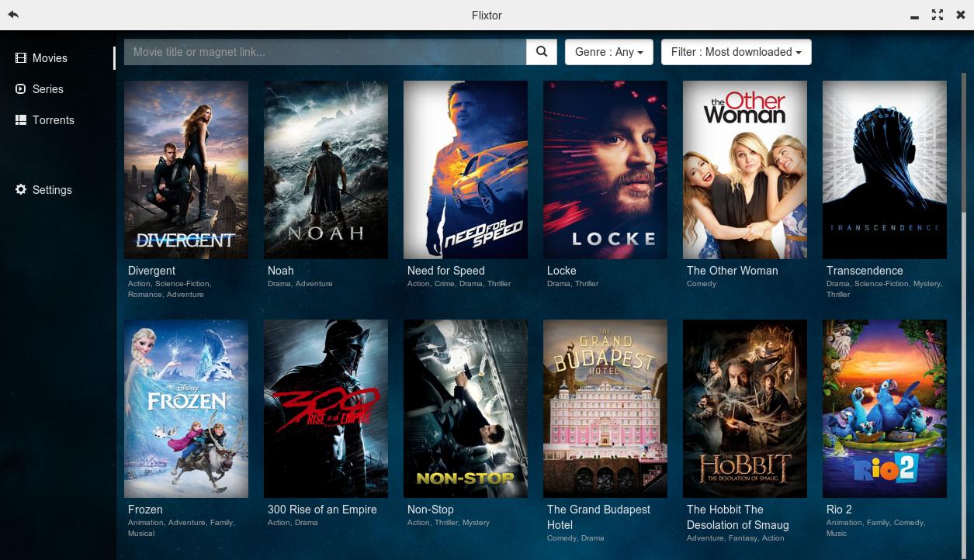Click the Rio 2 title text
The width and height of the screenshot is (974, 560).
[x=839, y=510]
